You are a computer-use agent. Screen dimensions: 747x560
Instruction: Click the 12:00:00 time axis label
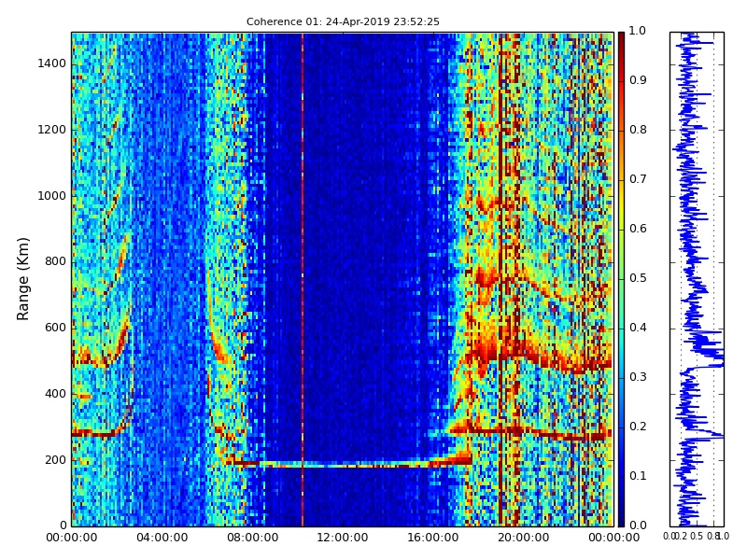pos(343,539)
